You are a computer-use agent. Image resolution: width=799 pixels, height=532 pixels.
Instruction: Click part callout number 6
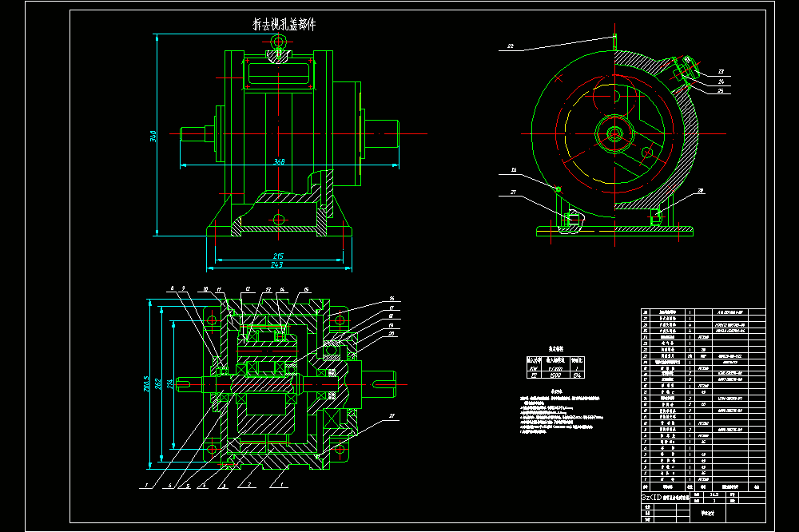coord(170,486)
